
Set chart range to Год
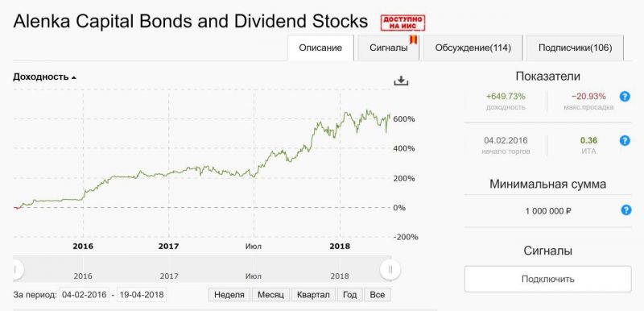click(x=350, y=295)
